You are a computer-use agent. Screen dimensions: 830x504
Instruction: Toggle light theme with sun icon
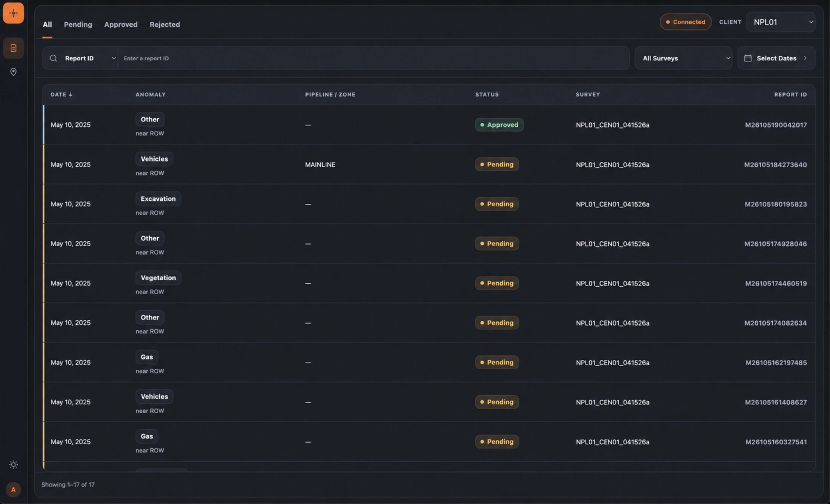point(13,464)
